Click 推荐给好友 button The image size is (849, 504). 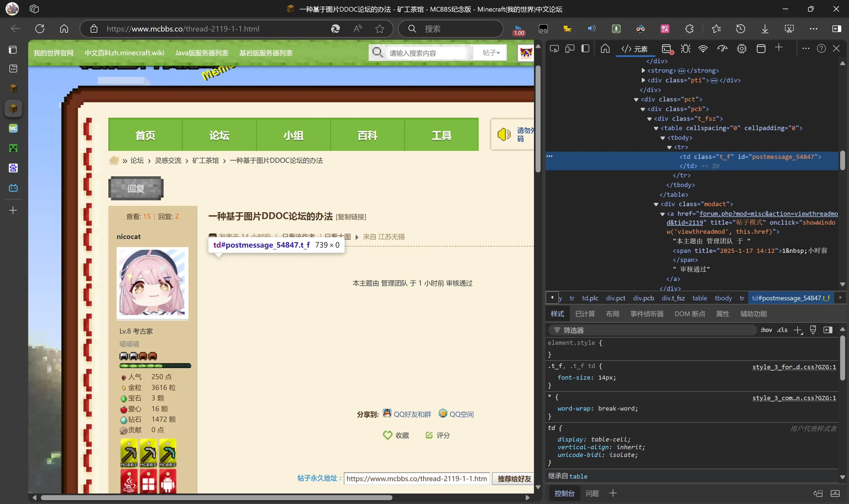click(513, 479)
